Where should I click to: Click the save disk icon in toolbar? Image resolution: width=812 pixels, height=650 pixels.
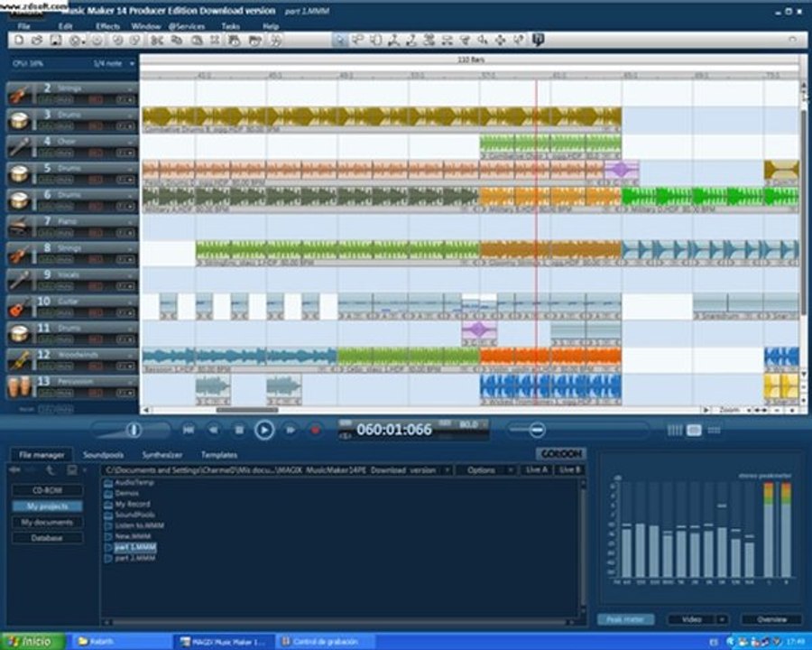pyautogui.click(x=56, y=41)
